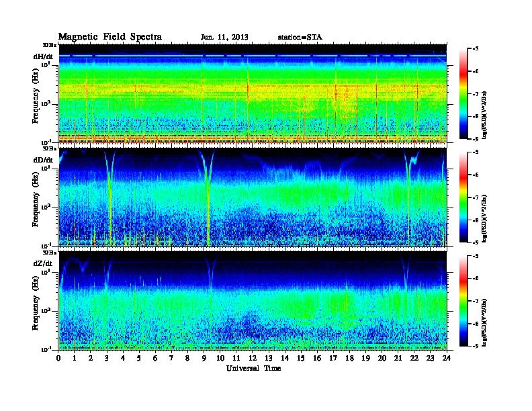Click the '32Hz' label atop dZ/dt panel
The width and height of the screenshot is (532, 411).
[x=50, y=253]
